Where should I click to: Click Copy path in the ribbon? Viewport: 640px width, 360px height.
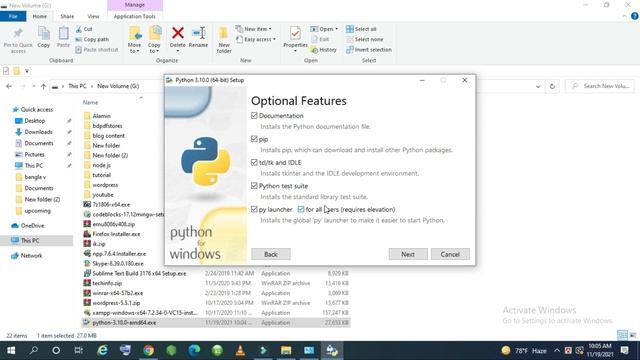click(92, 39)
